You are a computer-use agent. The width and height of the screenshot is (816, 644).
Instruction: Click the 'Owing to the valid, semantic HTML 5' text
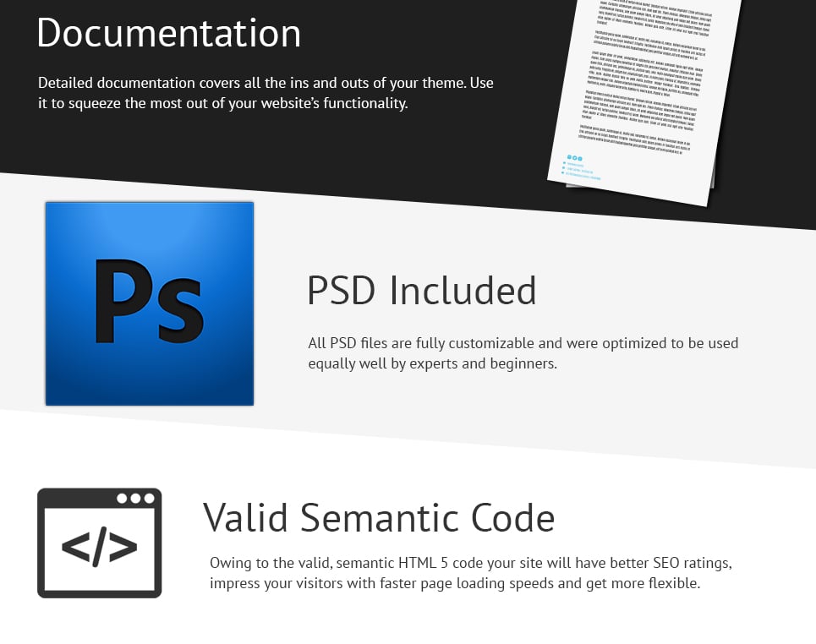[x=470, y=573]
